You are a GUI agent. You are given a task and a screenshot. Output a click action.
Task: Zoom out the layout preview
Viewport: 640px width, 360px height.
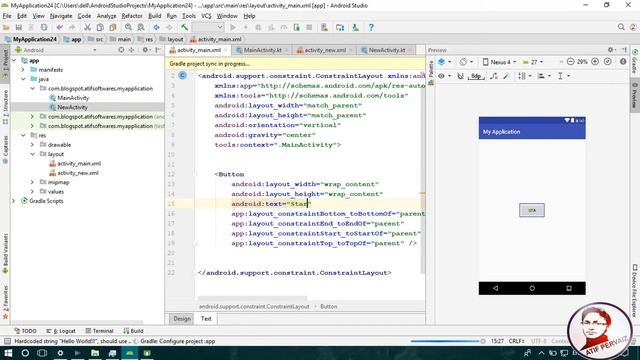tap(571, 62)
